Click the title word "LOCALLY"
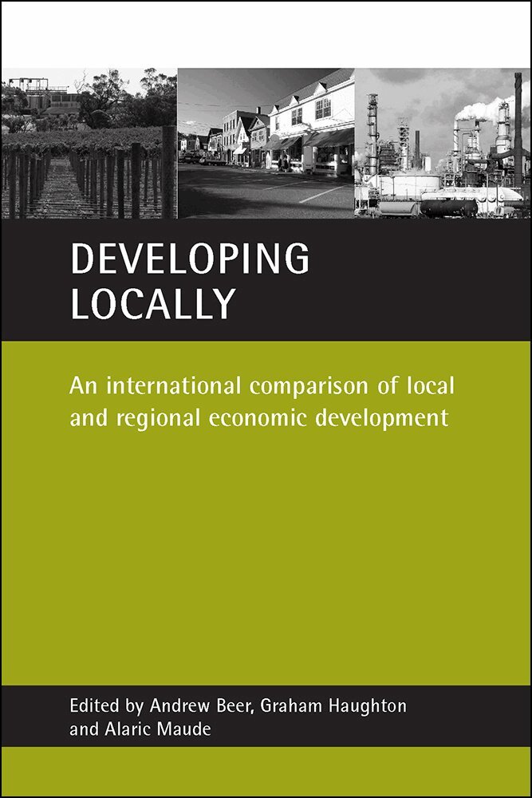The height and width of the screenshot is (798, 532). [x=153, y=304]
